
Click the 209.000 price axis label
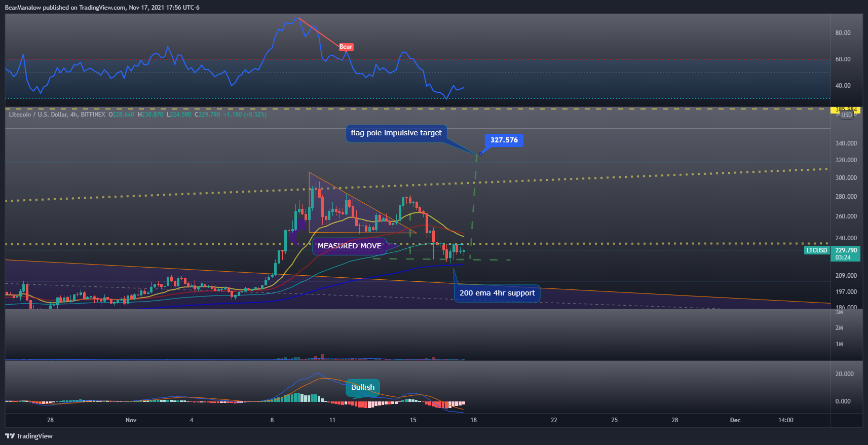pos(846,276)
